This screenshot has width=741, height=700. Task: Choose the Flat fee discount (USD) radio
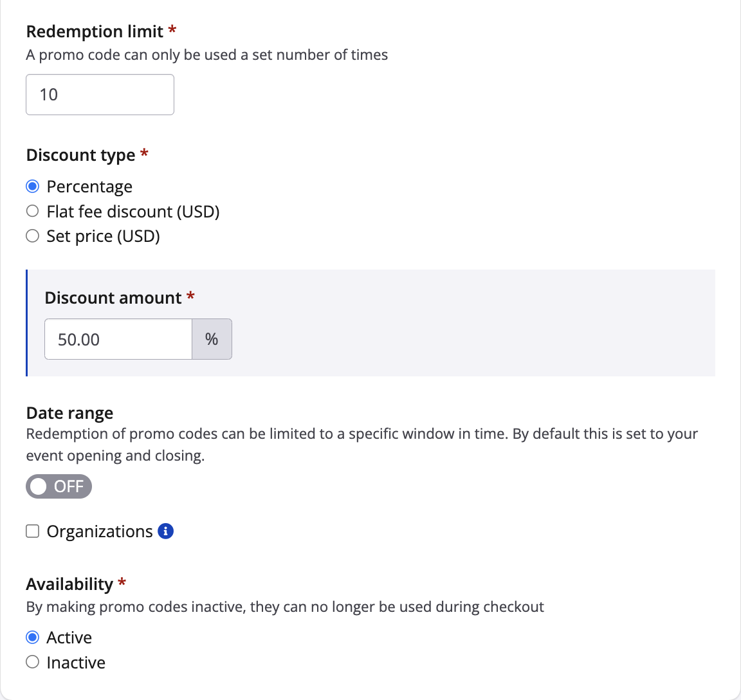point(33,211)
